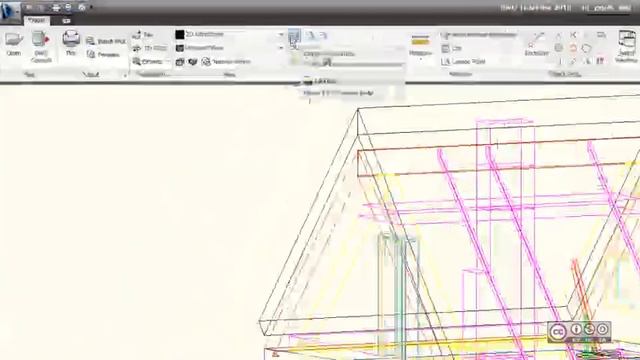Click the List tool

452,48
